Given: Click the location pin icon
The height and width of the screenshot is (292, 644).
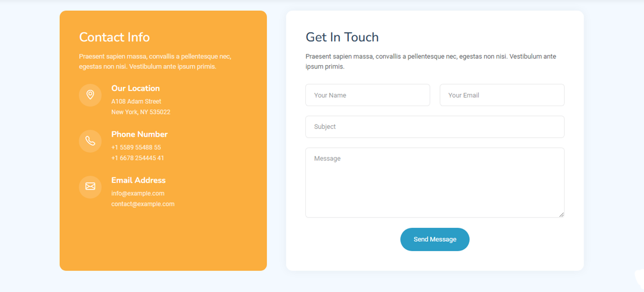Looking at the screenshot, I should coord(90,95).
